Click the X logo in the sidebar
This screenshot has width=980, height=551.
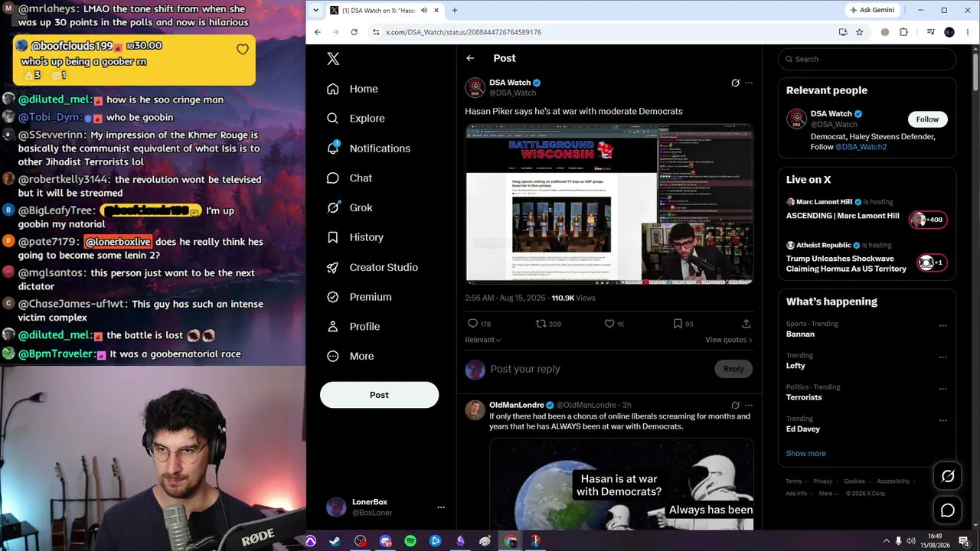point(332,59)
